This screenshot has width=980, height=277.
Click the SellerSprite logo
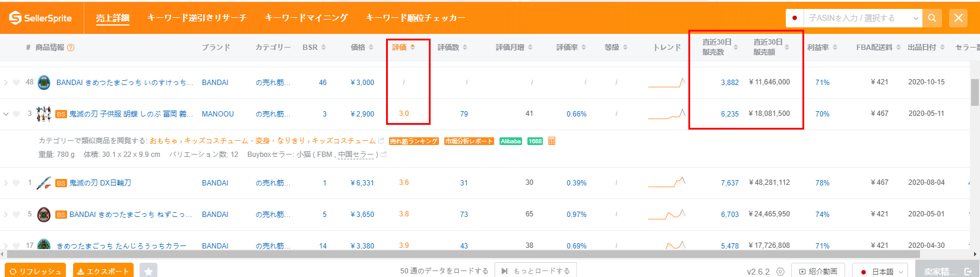[40, 18]
